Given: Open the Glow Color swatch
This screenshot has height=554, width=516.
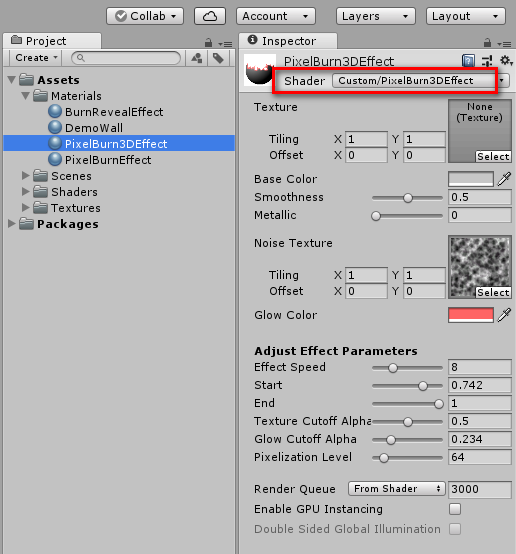Looking at the screenshot, I should coord(471,315).
